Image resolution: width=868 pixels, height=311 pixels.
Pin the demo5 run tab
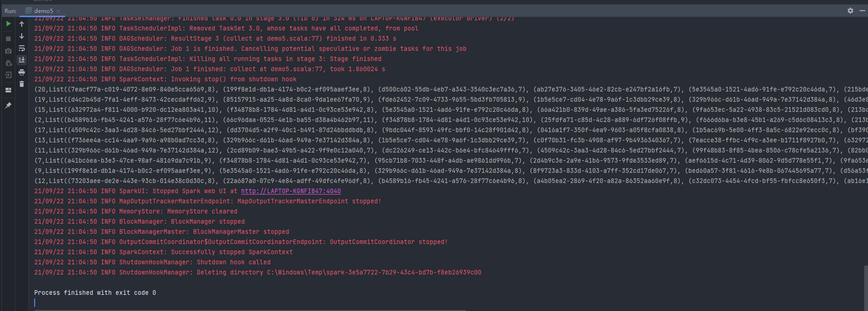(x=8, y=105)
